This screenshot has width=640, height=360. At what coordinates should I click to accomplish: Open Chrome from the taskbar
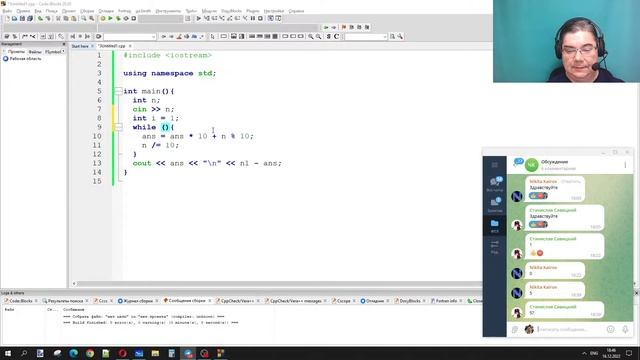(90, 353)
